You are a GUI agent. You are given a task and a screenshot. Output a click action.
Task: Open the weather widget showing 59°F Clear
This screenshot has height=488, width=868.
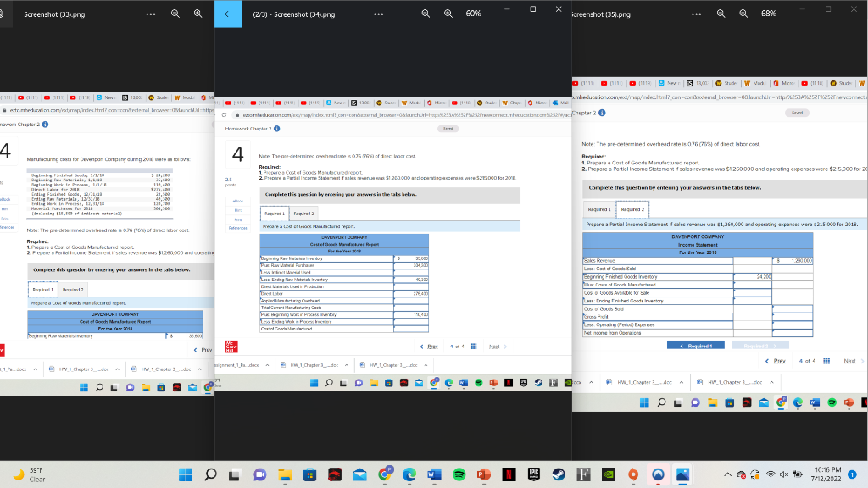coord(31,474)
